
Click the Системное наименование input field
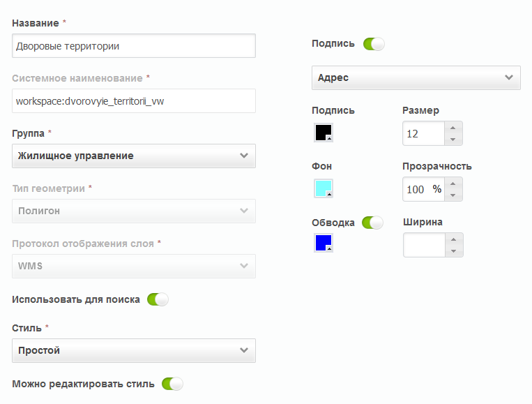click(134, 101)
